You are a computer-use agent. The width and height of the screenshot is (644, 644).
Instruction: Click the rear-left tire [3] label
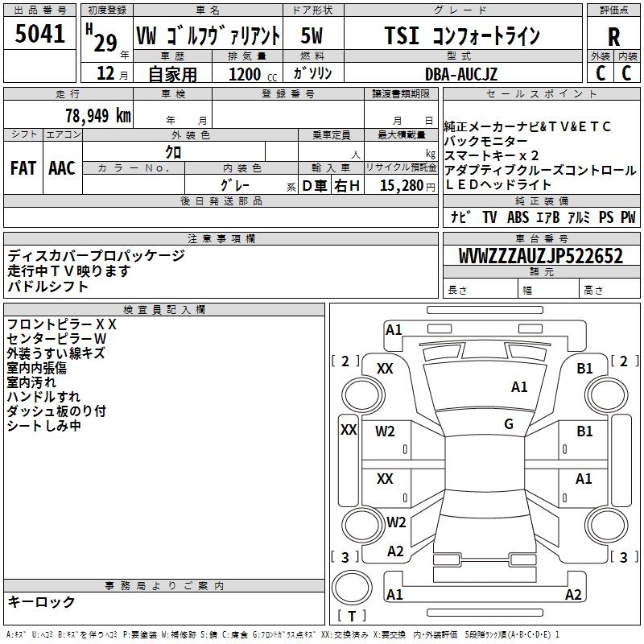point(345,557)
